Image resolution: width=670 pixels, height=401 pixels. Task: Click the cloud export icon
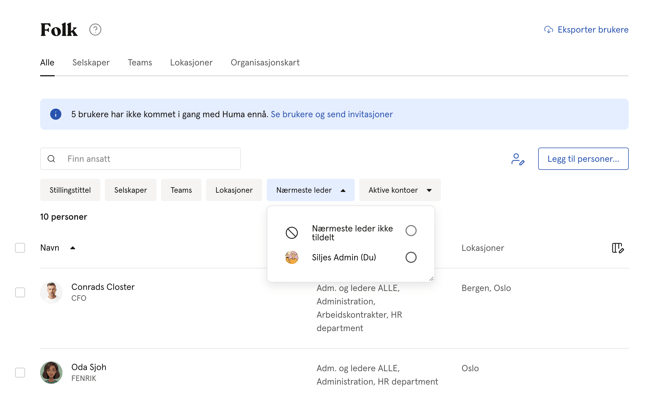(x=548, y=29)
